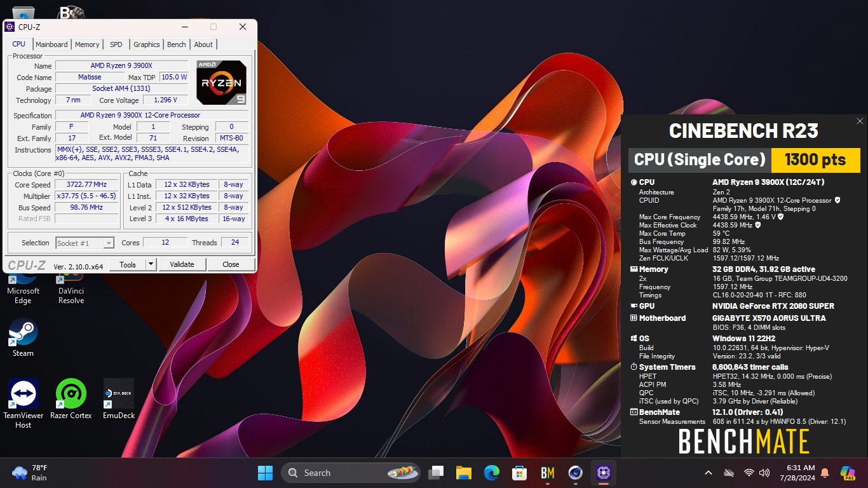
Task: Open Microsoft Edge desktop shortcut
Action: (23, 289)
